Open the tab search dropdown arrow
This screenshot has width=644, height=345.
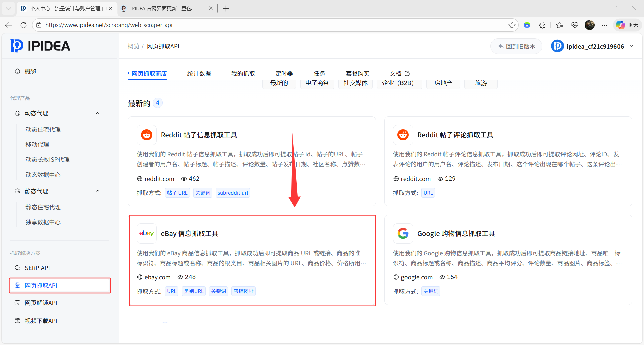tap(8, 9)
